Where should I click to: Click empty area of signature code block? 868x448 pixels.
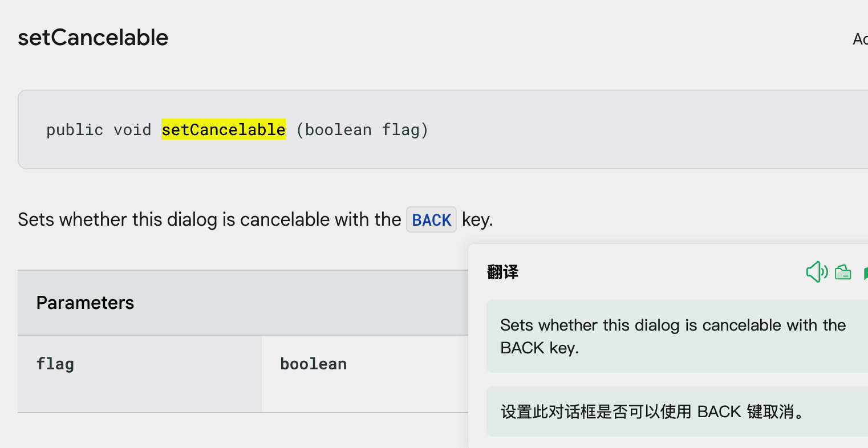click(627, 129)
